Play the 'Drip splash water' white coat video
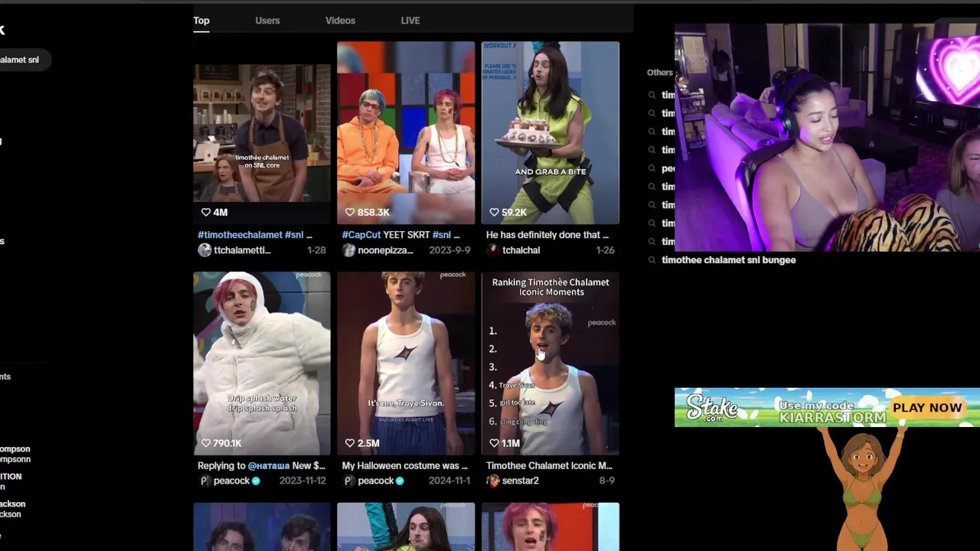 click(x=262, y=364)
